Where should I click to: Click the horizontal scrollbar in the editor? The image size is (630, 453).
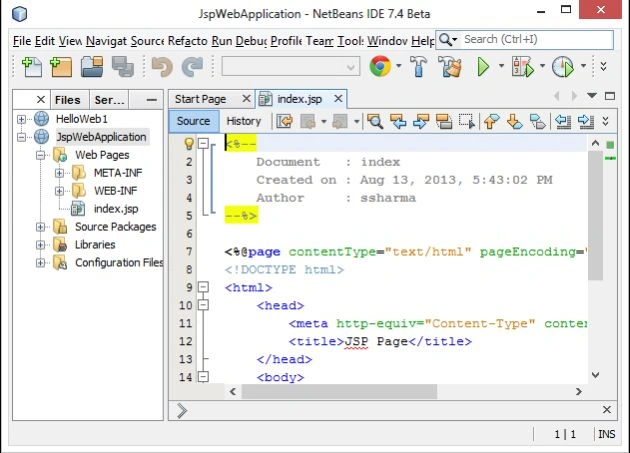[x=340, y=391]
